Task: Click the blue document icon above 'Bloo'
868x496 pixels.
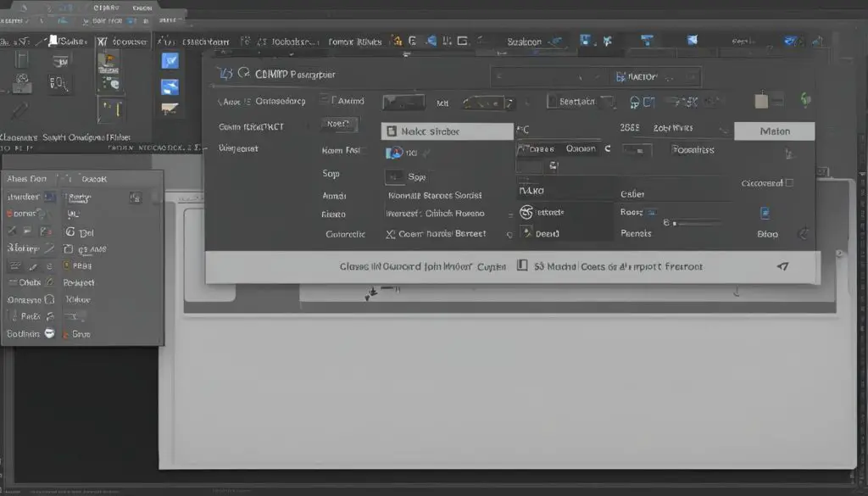Action: pyautogui.click(x=766, y=213)
